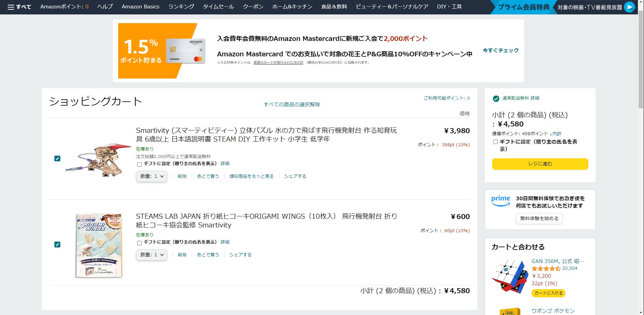Click the ORIGAMI WINGS product thumbnail
Image resolution: width=644 pixels, height=315 pixels.
[98, 246]
